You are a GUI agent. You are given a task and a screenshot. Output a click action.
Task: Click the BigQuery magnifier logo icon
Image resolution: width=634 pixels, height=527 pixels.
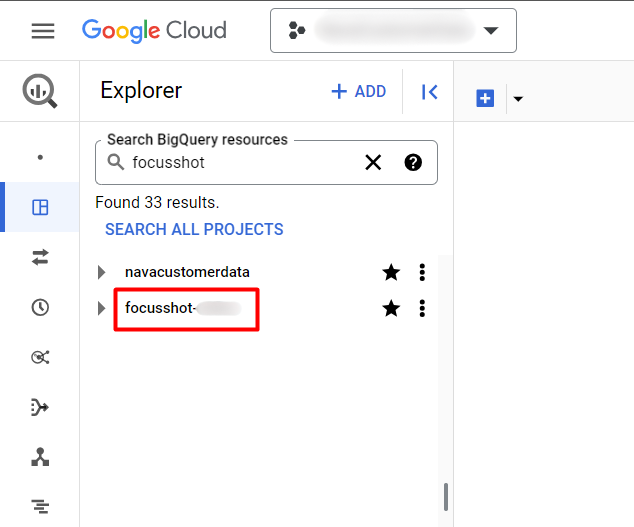(40, 91)
